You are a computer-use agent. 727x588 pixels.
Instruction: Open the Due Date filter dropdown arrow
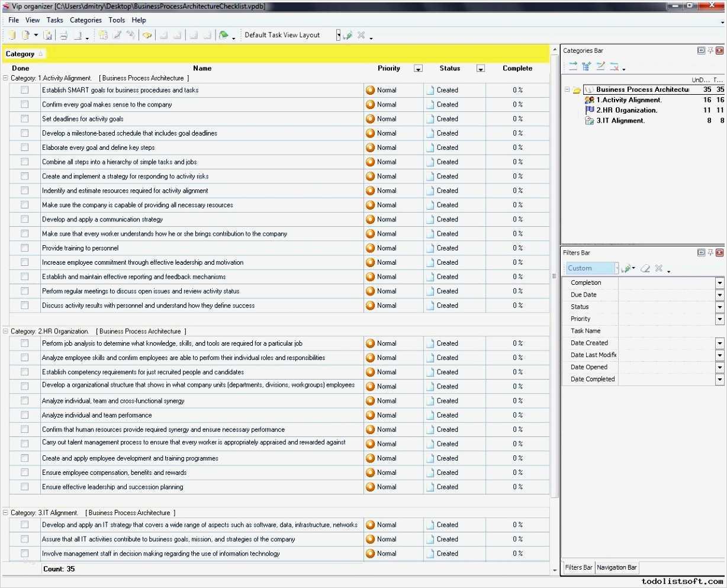point(720,295)
